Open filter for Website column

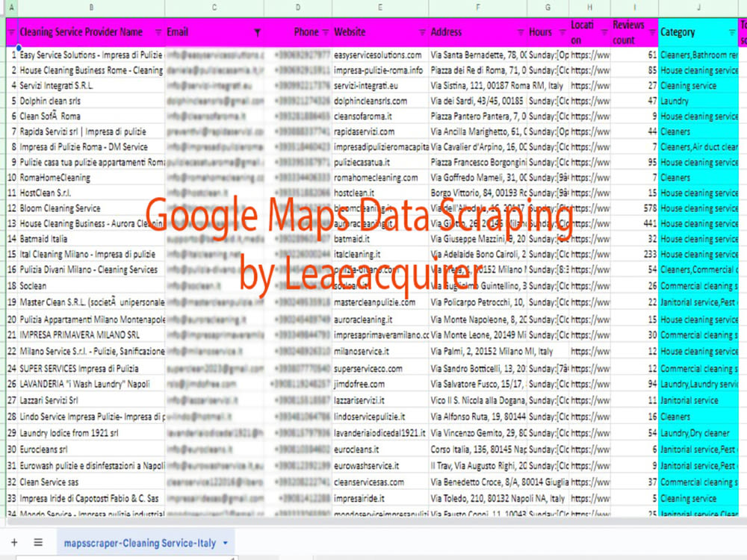click(x=422, y=32)
